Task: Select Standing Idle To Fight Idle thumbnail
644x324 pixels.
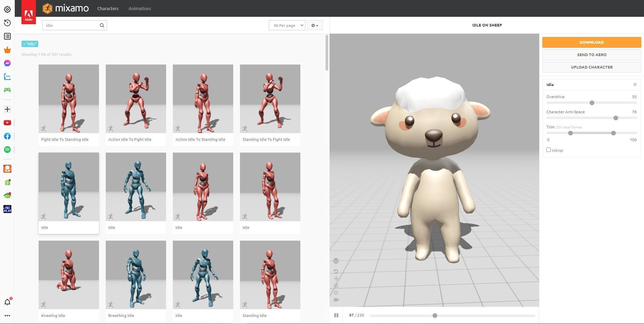Action: pos(270,99)
